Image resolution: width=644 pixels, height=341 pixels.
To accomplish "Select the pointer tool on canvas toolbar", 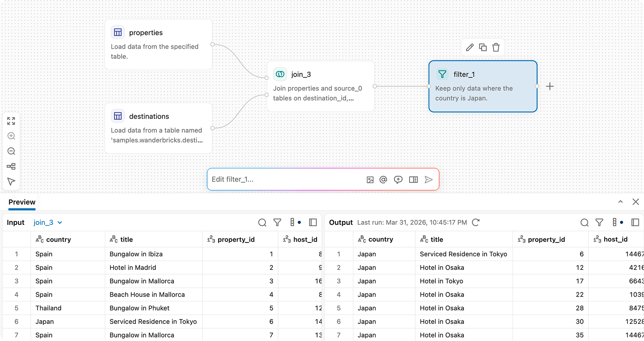I will tap(11, 182).
